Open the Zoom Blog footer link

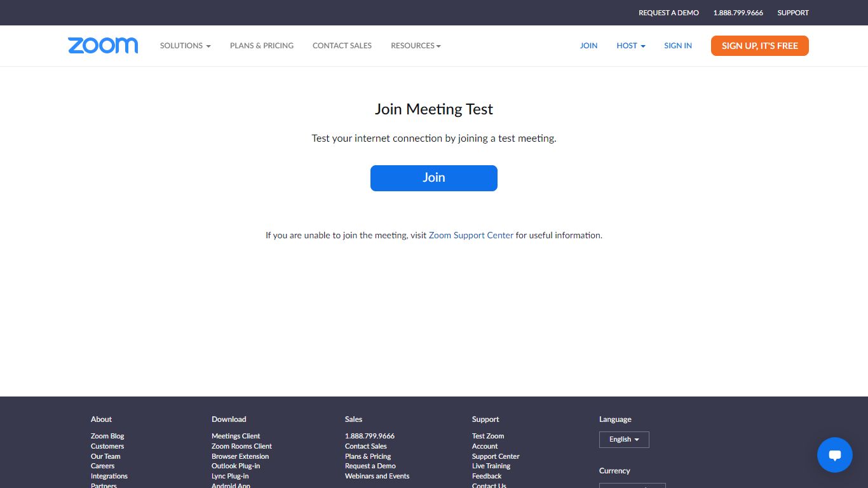[107, 436]
